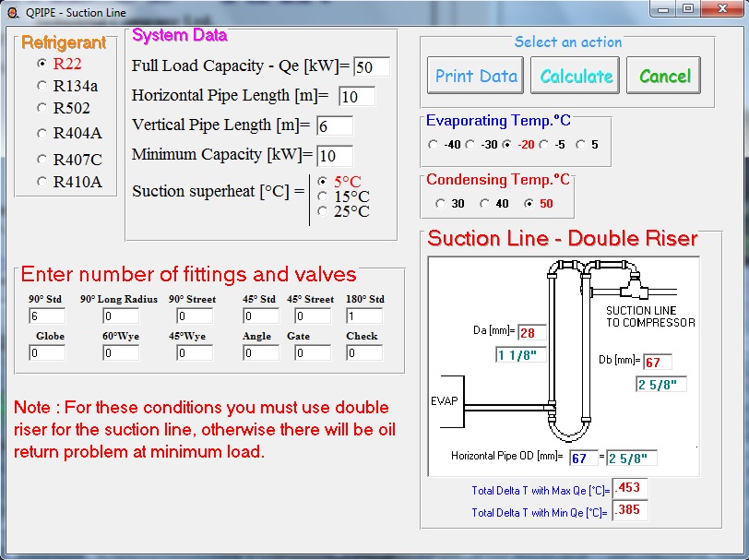
Task: Click the Horizontal Pipe OD inch size box
Action: click(632, 459)
